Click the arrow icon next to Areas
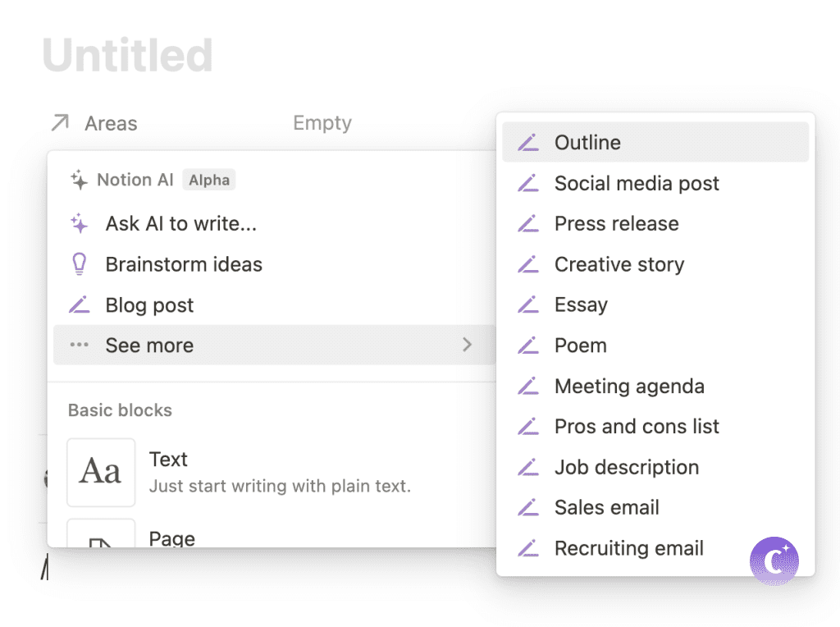The width and height of the screenshot is (840, 627). [60, 124]
